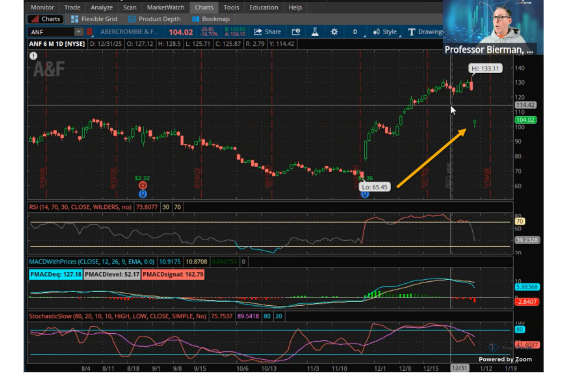The height and width of the screenshot is (378, 561).
Task: Open the time frame setup icon
Action: pos(296,32)
